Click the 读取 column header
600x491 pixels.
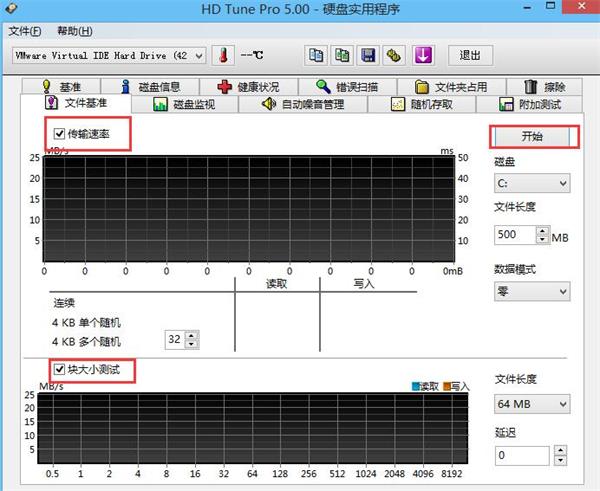coord(276,284)
